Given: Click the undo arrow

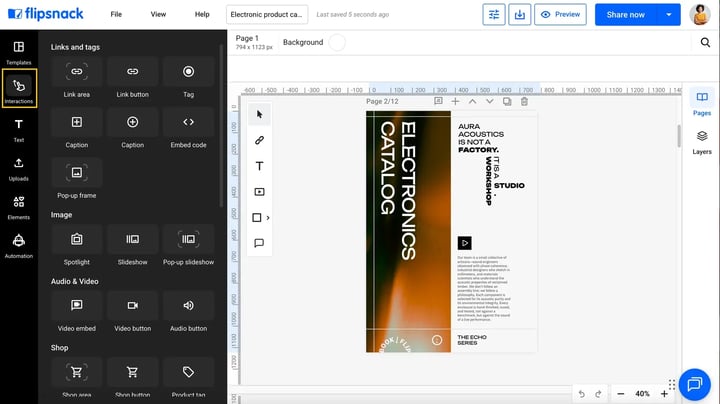Looking at the screenshot, I should point(581,394).
